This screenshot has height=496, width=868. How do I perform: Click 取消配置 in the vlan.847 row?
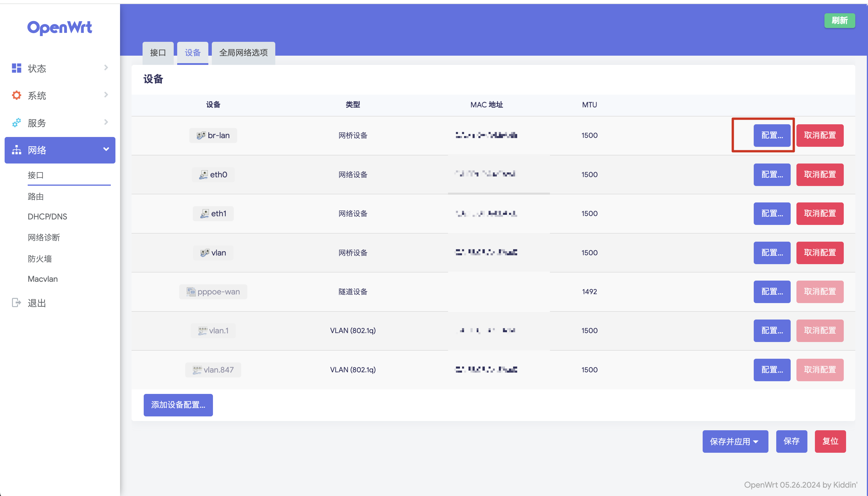pyautogui.click(x=820, y=370)
